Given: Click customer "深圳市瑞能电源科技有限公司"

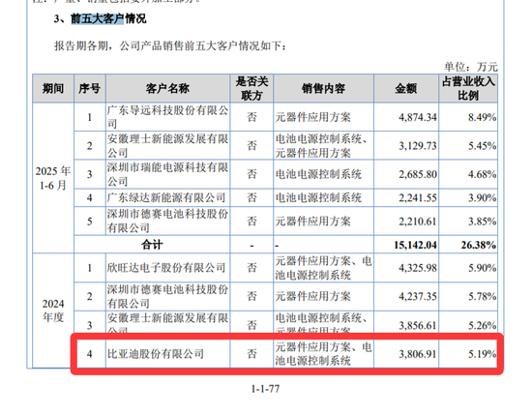Looking at the screenshot, I should (x=167, y=174).
